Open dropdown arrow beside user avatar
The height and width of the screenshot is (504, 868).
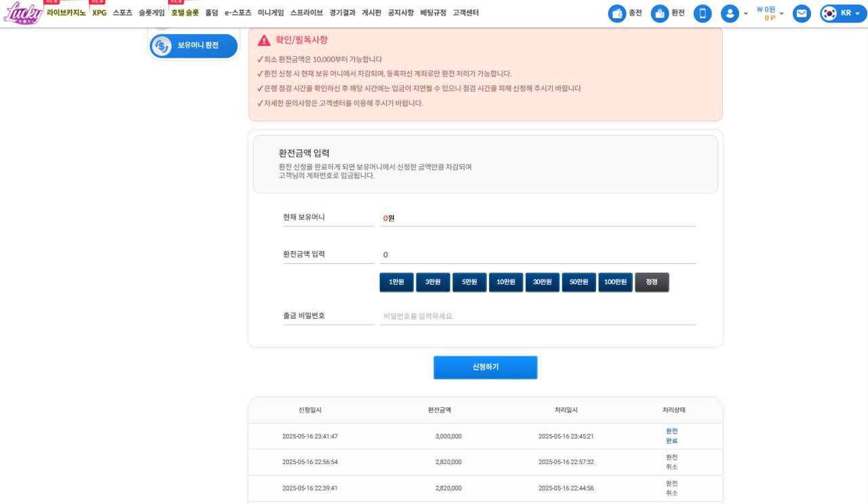[746, 14]
